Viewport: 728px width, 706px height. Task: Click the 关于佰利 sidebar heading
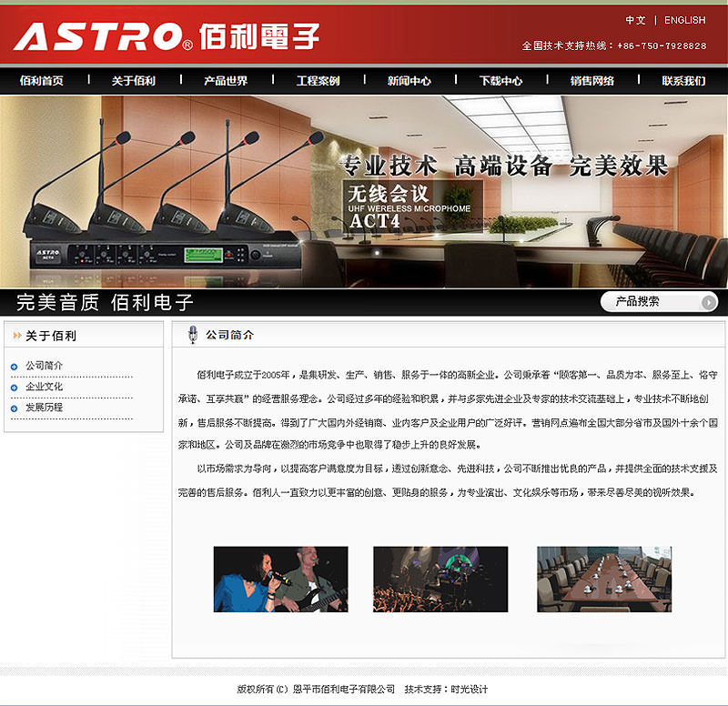point(51,336)
